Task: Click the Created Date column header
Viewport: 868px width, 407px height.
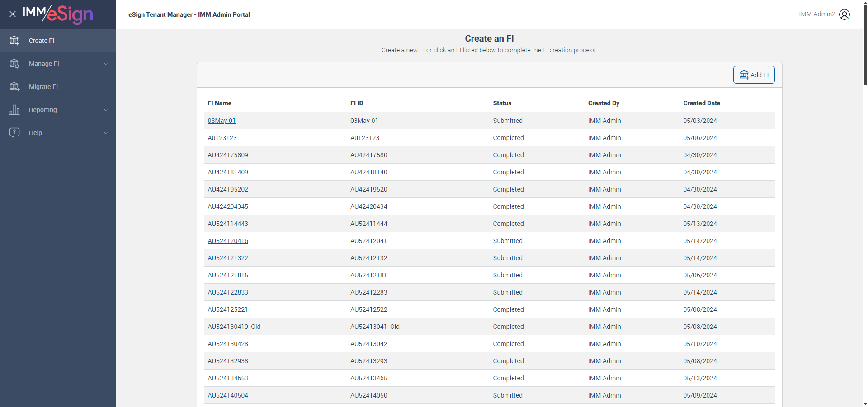Action: tap(702, 103)
